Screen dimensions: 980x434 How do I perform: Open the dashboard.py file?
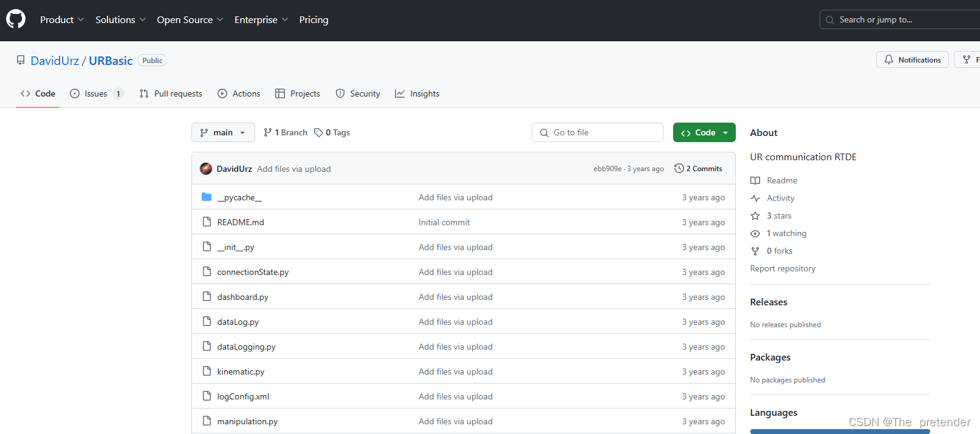pos(242,297)
